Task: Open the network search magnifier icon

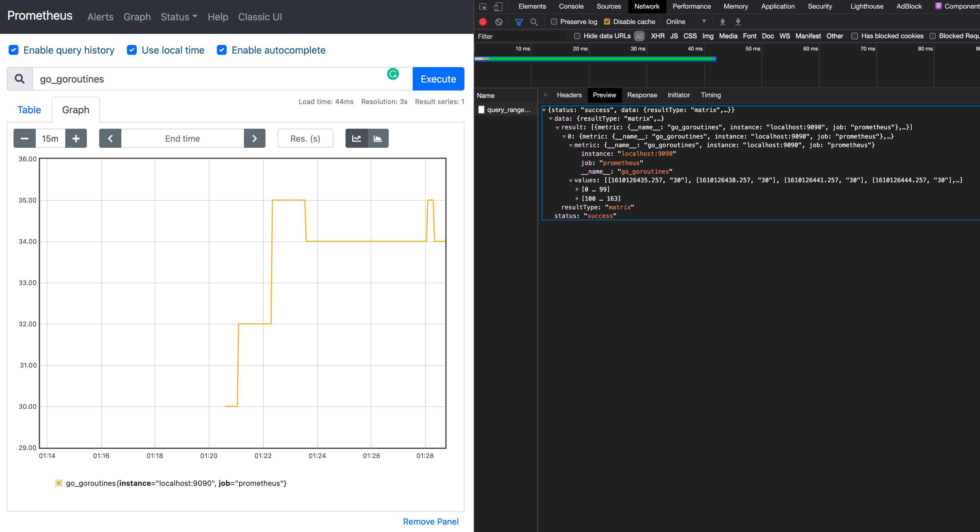Action: pyautogui.click(x=534, y=22)
